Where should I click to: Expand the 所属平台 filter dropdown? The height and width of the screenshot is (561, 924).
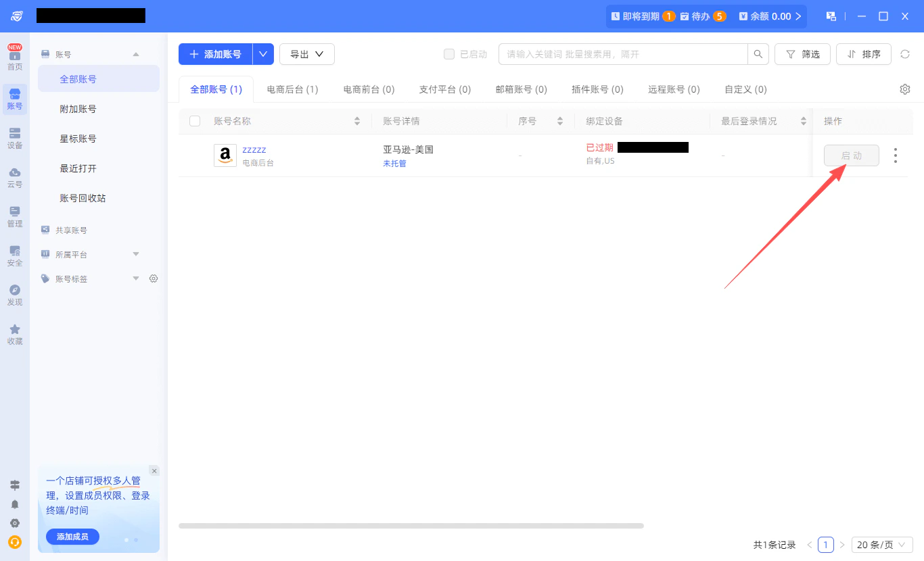(x=135, y=254)
